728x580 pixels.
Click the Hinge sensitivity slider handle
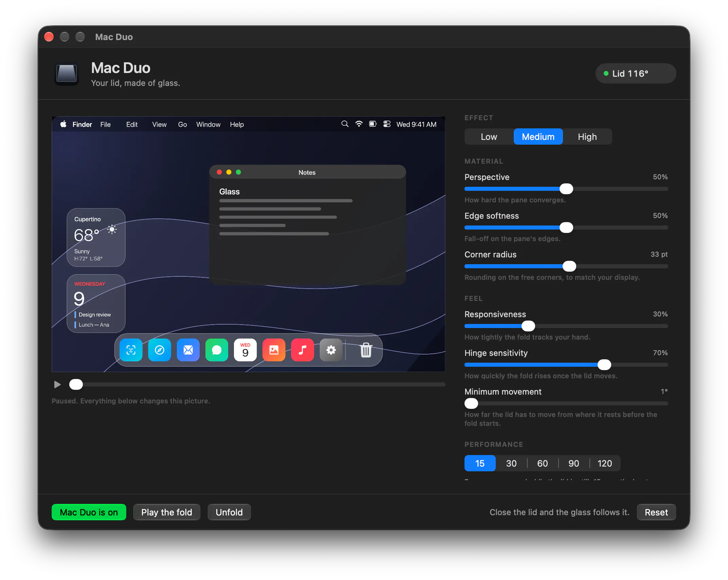pyautogui.click(x=604, y=365)
